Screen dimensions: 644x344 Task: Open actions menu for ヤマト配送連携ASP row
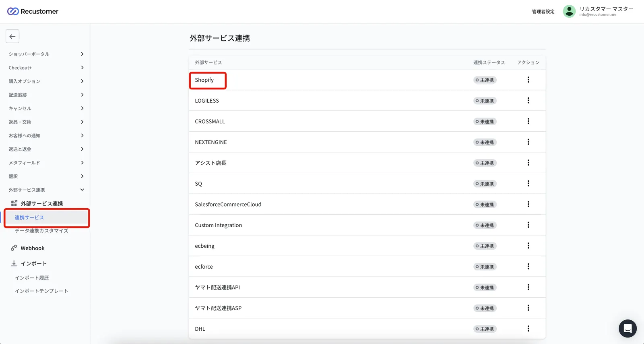click(528, 308)
